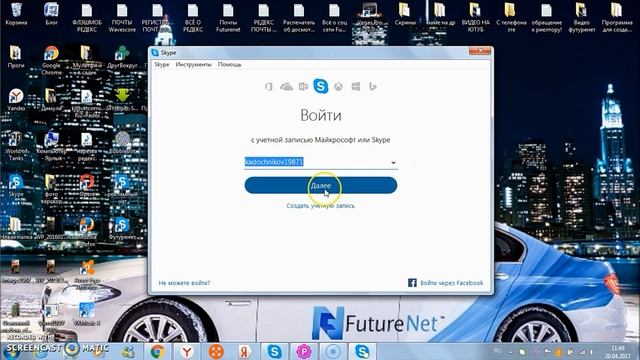Launch the ДругВокруг desktop shortcut
The image size is (640, 360).
(x=122, y=56)
